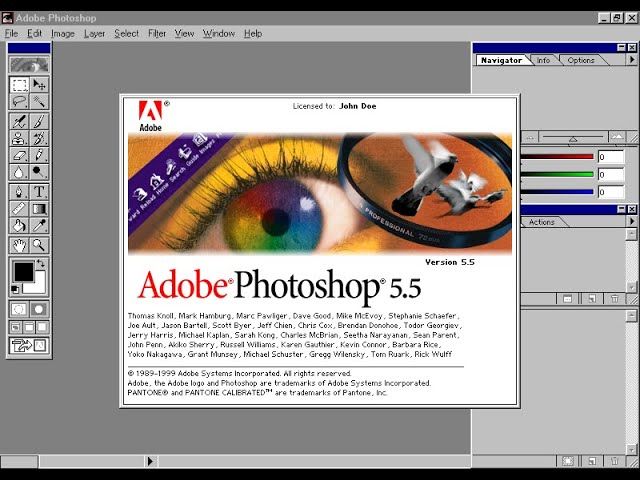Select the Dodge tool

click(40, 172)
